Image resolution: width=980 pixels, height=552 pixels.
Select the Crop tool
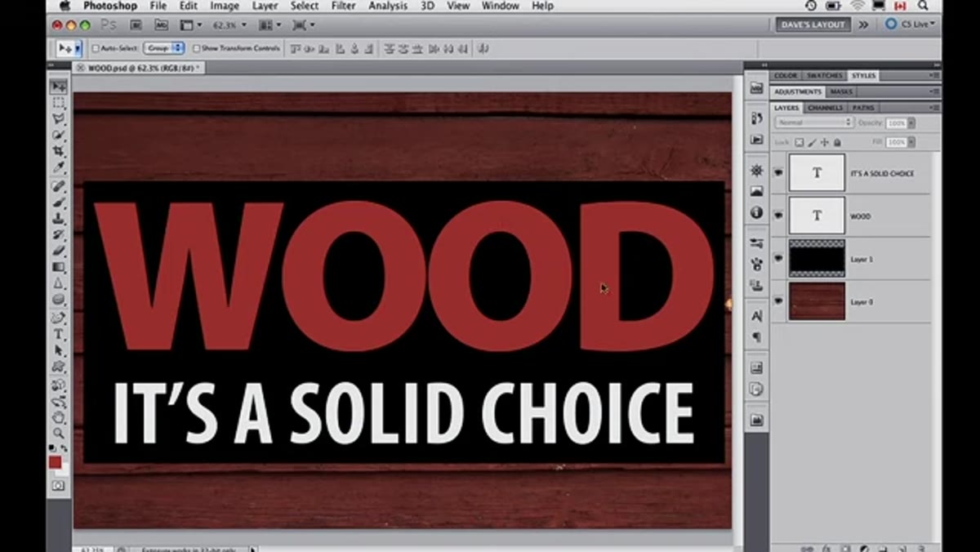[59, 151]
